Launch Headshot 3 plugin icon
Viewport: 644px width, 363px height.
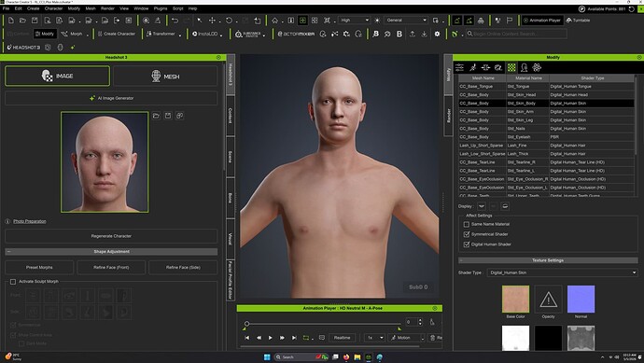point(23,48)
